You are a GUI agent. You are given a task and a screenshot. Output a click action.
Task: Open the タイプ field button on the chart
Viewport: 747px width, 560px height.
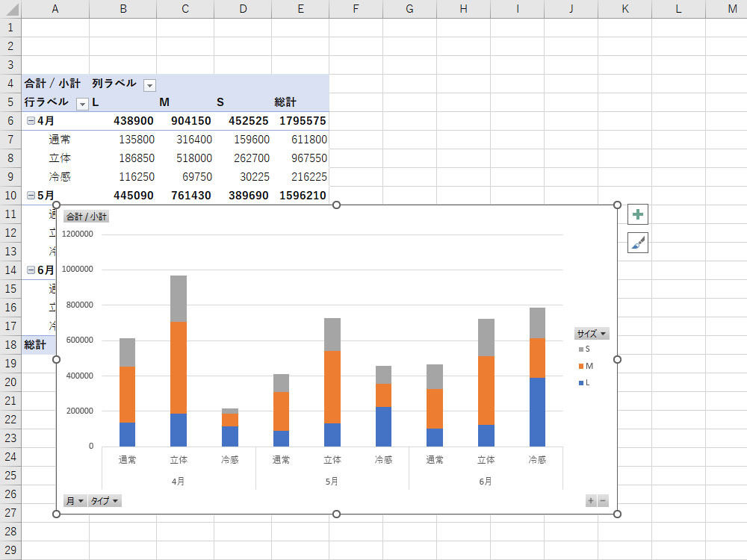105,501
